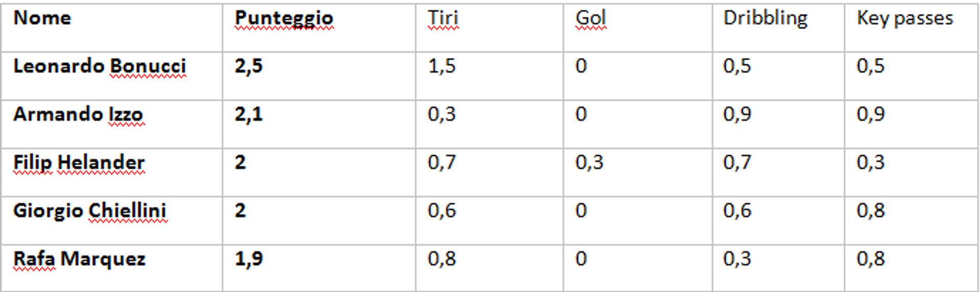
Task: Click the Dribbling header cell
Action: tap(778, 28)
